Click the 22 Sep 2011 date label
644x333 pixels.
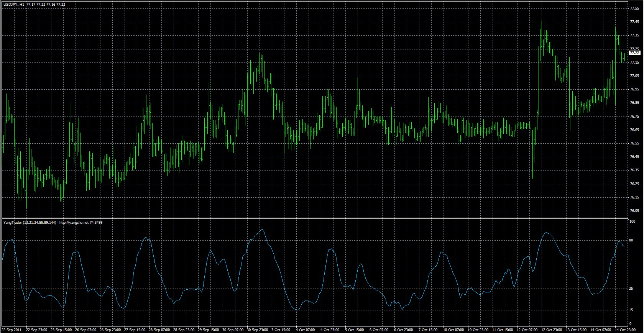tap(12, 330)
